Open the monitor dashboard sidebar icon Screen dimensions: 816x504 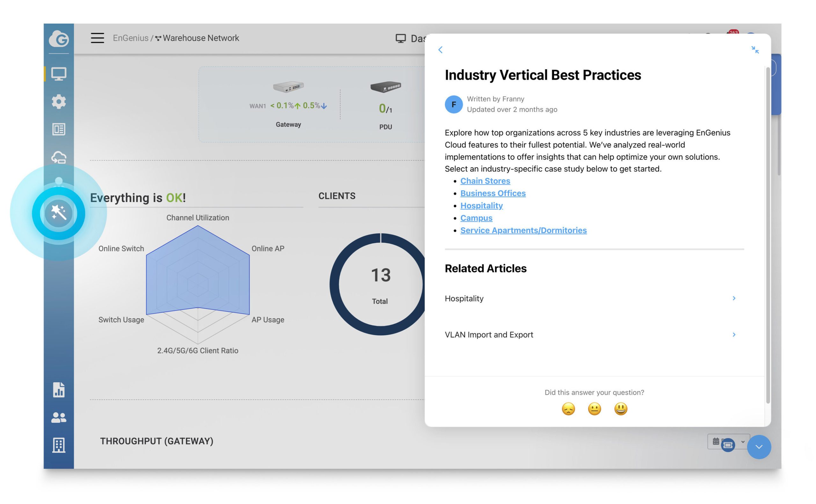point(59,74)
